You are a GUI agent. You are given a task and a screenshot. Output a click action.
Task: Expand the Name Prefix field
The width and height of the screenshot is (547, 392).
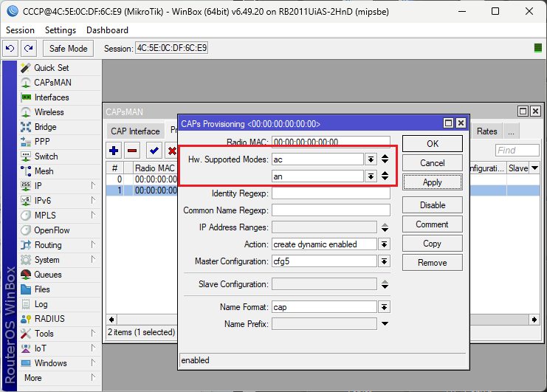385,324
